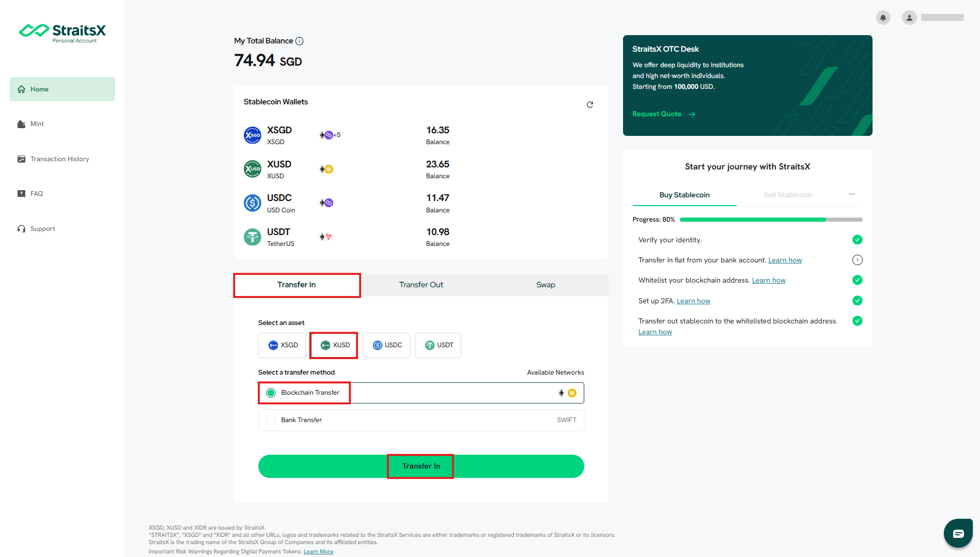Click the XUSD 23.65 balance value

438,164
